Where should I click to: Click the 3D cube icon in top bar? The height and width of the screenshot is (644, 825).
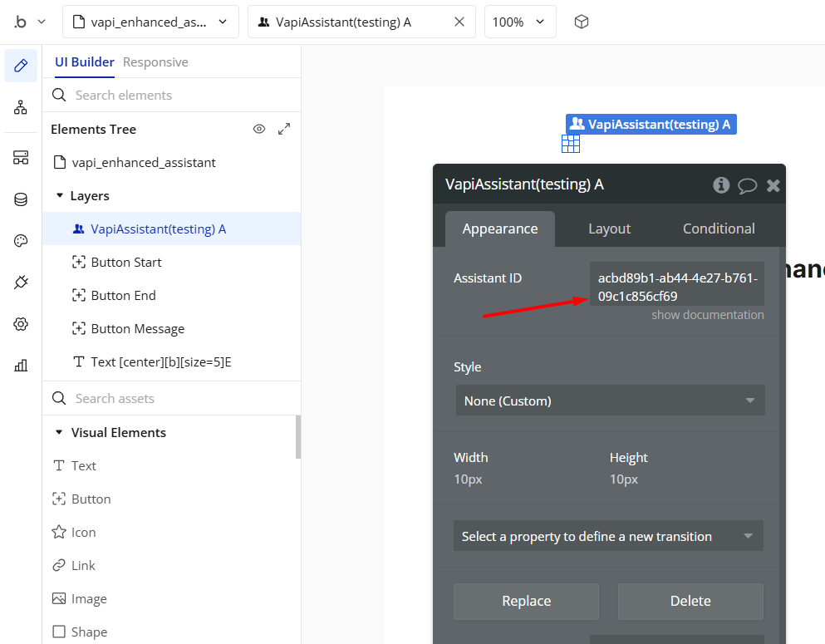click(x=582, y=22)
